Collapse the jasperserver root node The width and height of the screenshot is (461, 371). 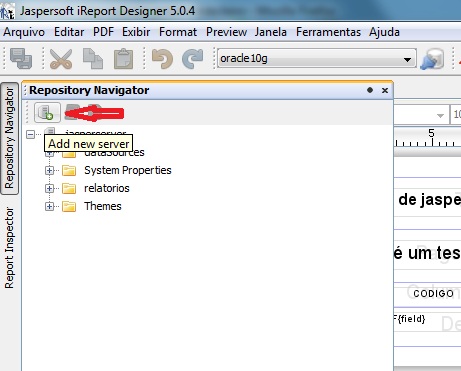point(31,134)
